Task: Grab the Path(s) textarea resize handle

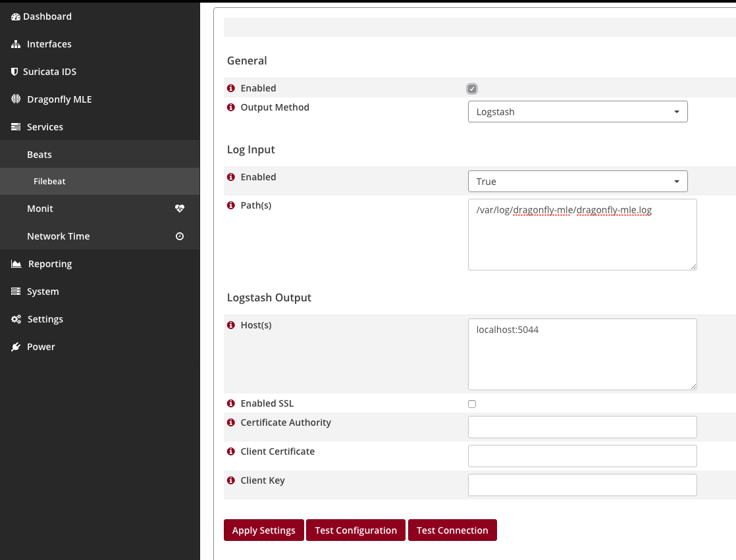Action: [x=693, y=267]
